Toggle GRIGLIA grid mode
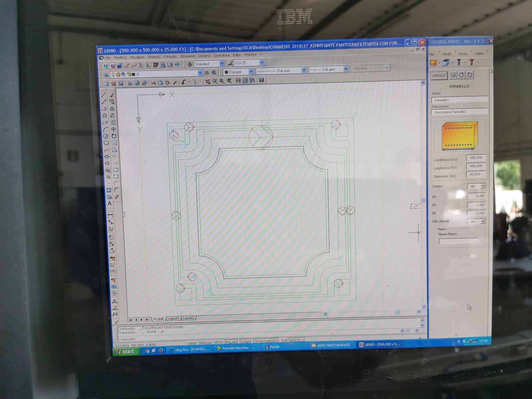This screenshot has height=399, width=532. (x=205, y=343)
